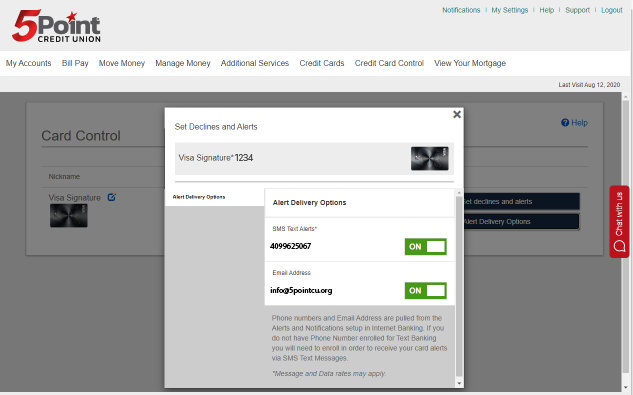Click the card image in the dialog header

[x=430, y=158]
